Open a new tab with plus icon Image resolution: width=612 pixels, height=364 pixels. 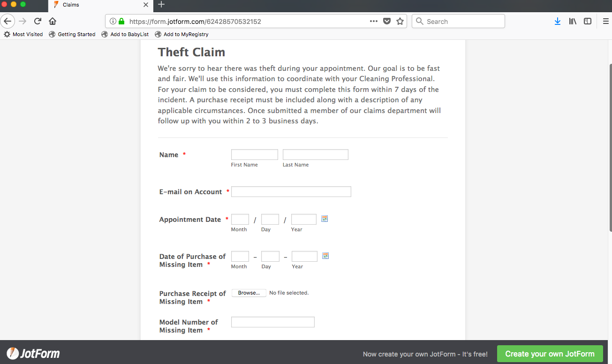tap(161, 5)
